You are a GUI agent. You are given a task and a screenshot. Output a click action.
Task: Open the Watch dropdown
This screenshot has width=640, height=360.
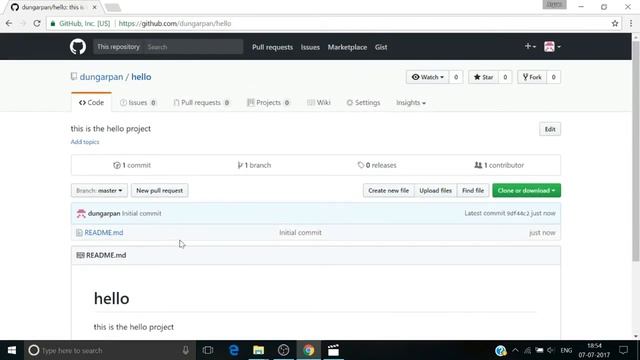427,77
